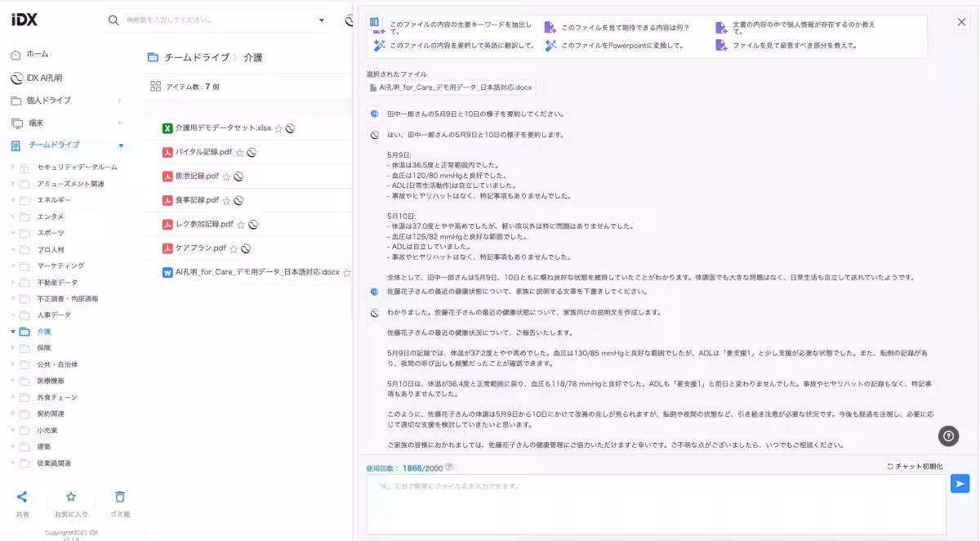
Task: Select セキュリティデータルーム folder in tree
Action: 77,167
